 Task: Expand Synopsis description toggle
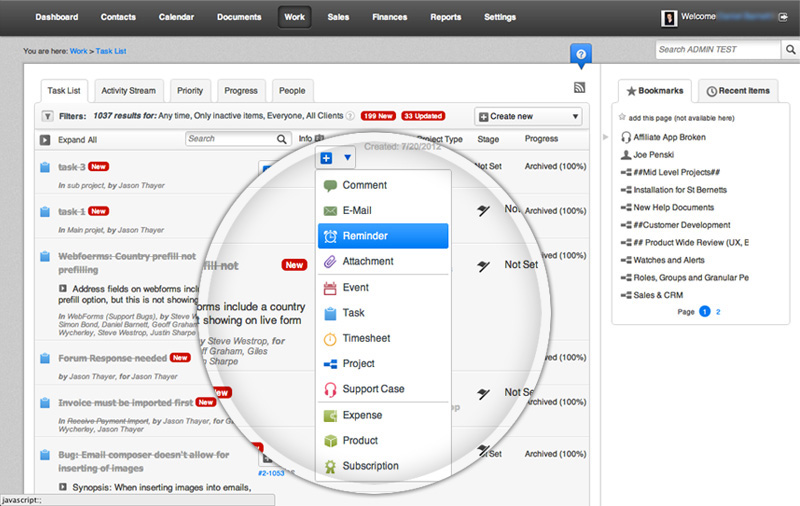pyautogui.click(x=63, y=487)
